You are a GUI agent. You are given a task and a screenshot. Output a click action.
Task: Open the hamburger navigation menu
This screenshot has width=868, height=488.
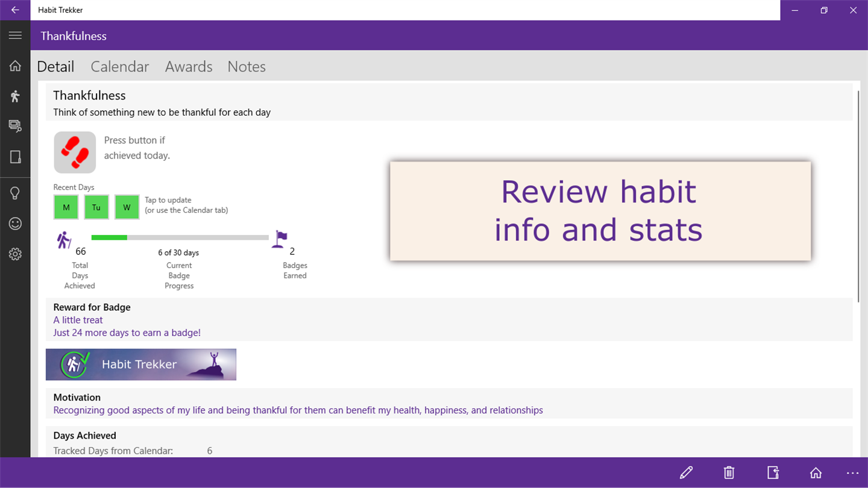point(15,36)
